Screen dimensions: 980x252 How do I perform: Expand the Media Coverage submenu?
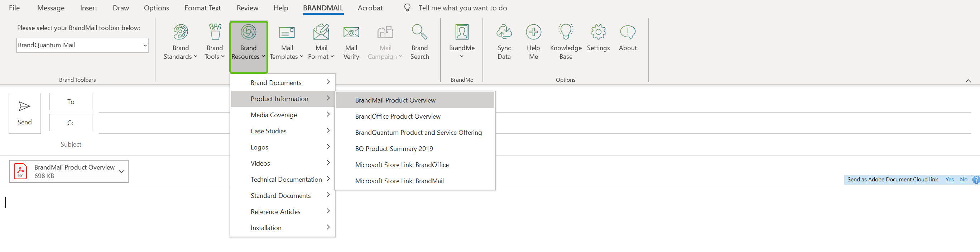tap(283, 115)
